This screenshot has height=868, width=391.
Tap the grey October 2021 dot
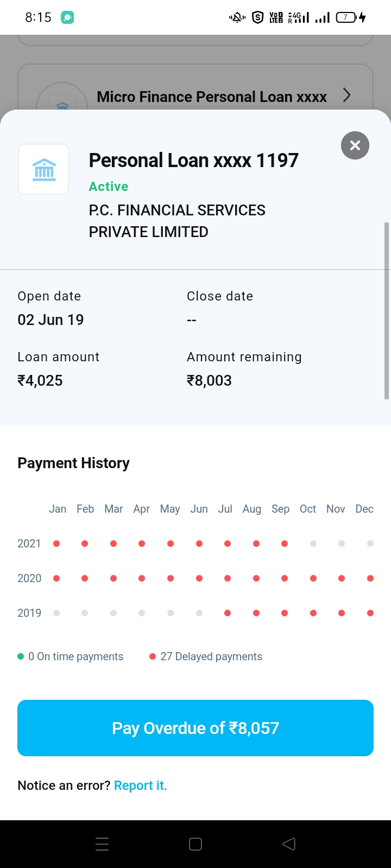[313, 544]
